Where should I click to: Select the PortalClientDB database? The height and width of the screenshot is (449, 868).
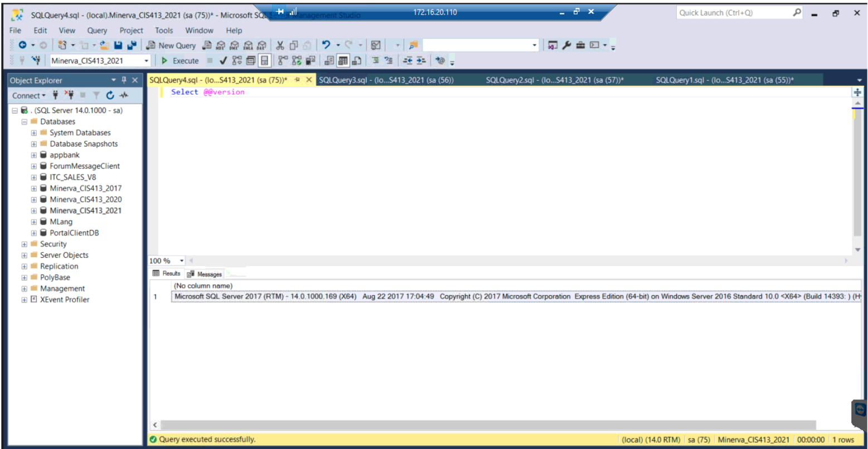point(74,233)
